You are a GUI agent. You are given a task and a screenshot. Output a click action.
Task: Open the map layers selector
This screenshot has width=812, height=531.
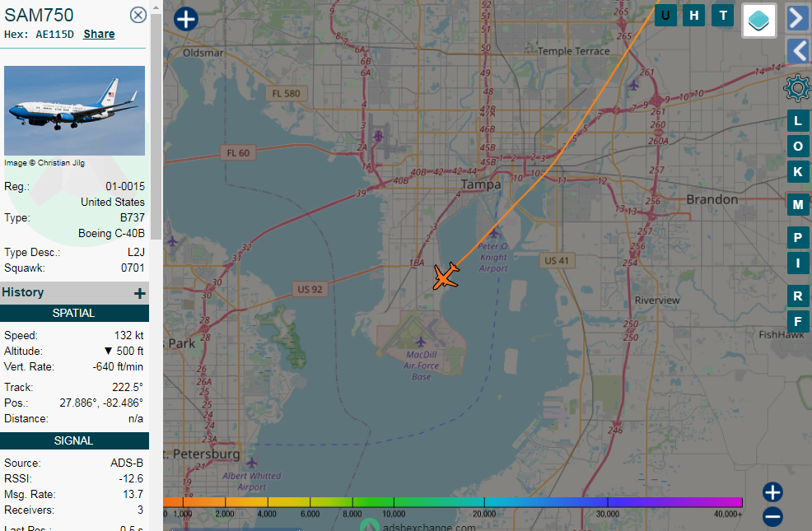click(758, 21)
